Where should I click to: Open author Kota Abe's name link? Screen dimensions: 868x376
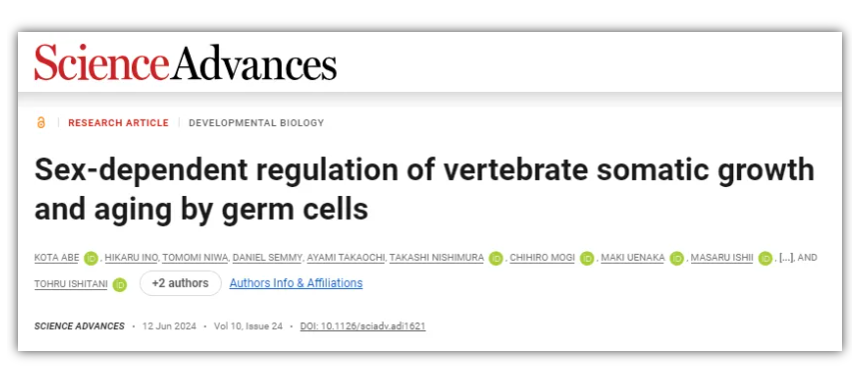(x=57, y=258)
